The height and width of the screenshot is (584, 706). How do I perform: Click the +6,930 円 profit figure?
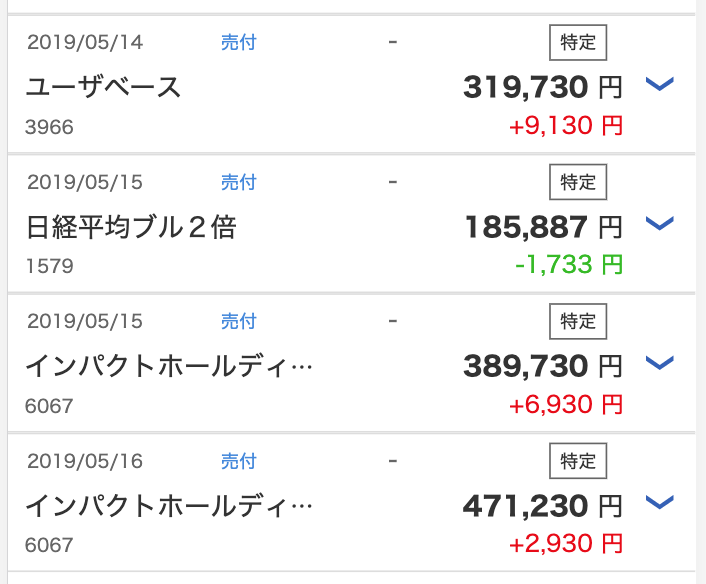pyautogui.click(x=566, y=404)
